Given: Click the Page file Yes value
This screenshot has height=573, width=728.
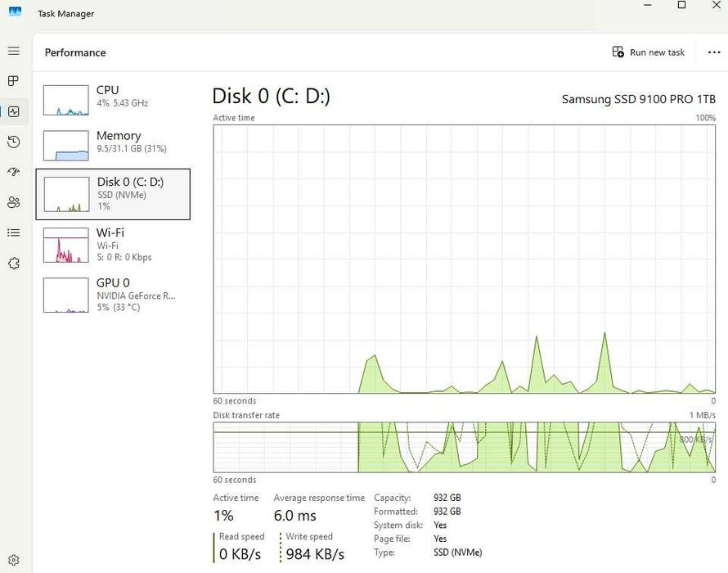Looking at the screenshot, I should click(x=440, y=539).
